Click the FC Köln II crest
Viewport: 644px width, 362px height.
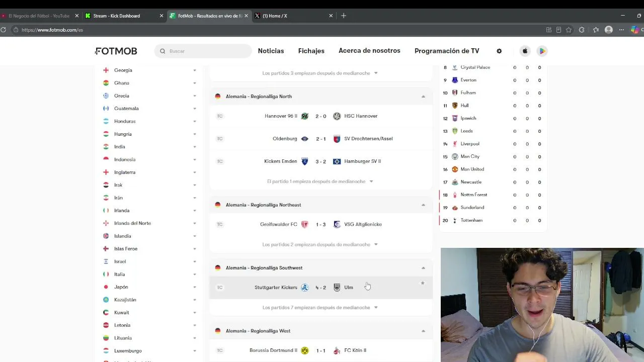[337, 350]
